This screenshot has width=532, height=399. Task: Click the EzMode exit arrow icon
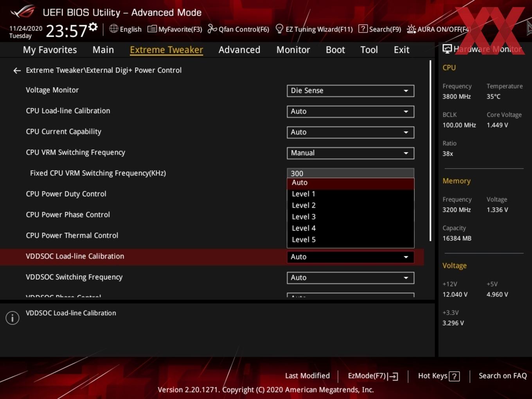pyautogui.click(x=394, y=376)
